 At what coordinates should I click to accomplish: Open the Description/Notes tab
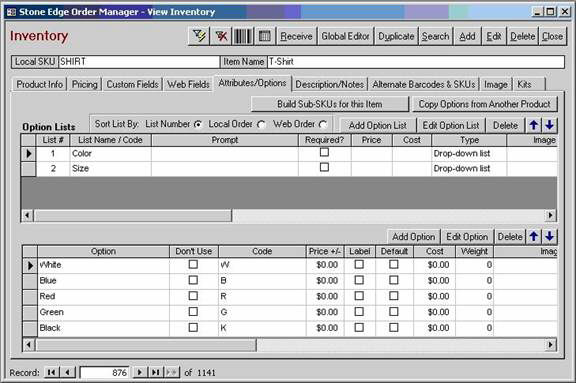(330, 84)
